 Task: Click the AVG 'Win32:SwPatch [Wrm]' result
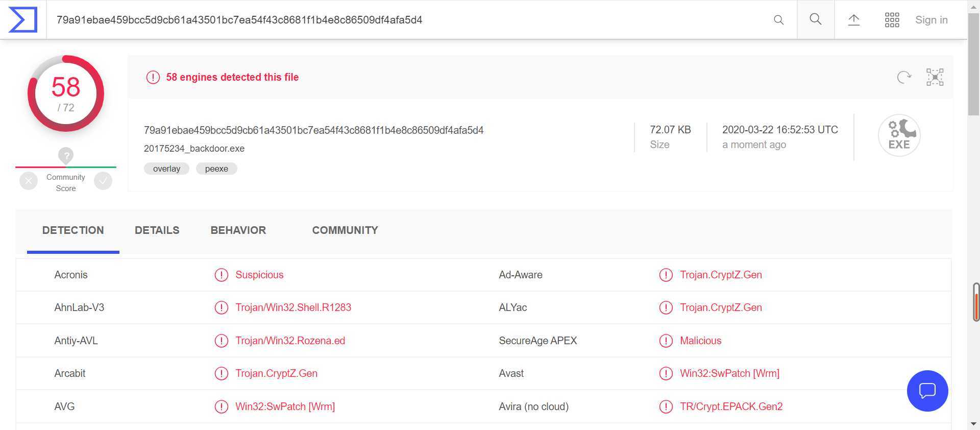(x=285, y=407)
